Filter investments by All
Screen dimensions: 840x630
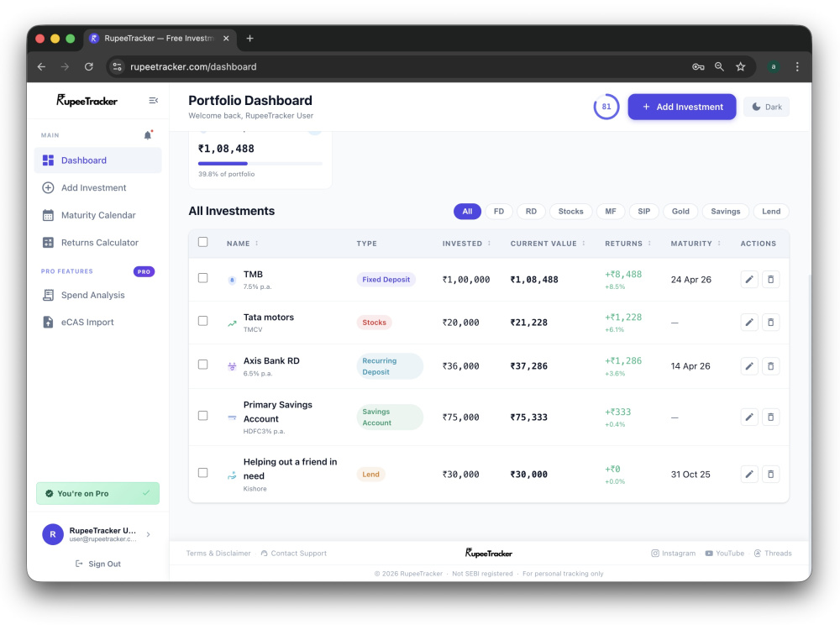[x=467, y=211]
